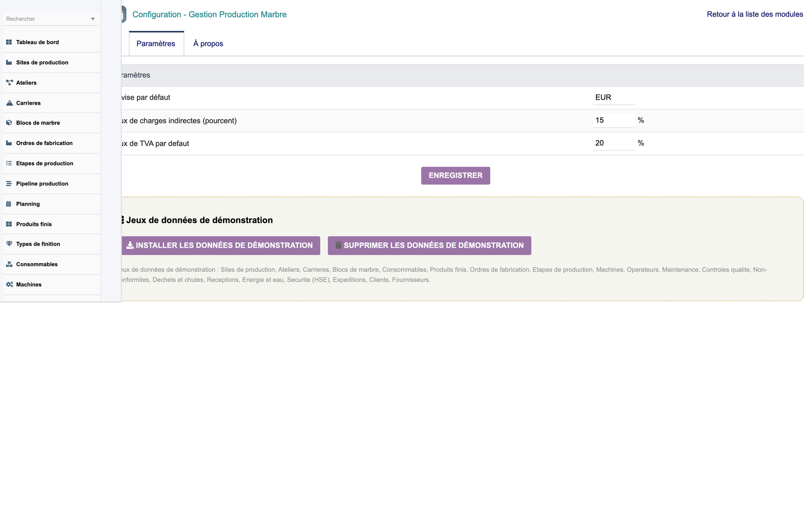
Task: Click the Blocs de marbre cube icon
Action: click(9, 123)
